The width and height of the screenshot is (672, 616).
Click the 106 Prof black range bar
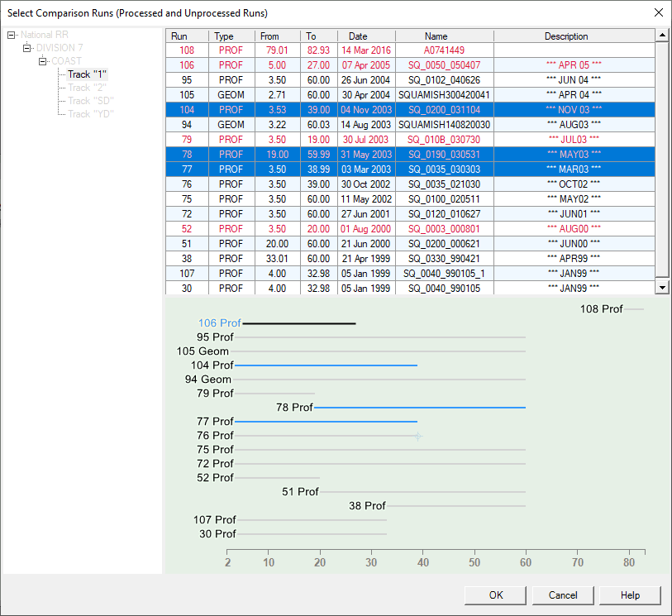tap(299, 323)
